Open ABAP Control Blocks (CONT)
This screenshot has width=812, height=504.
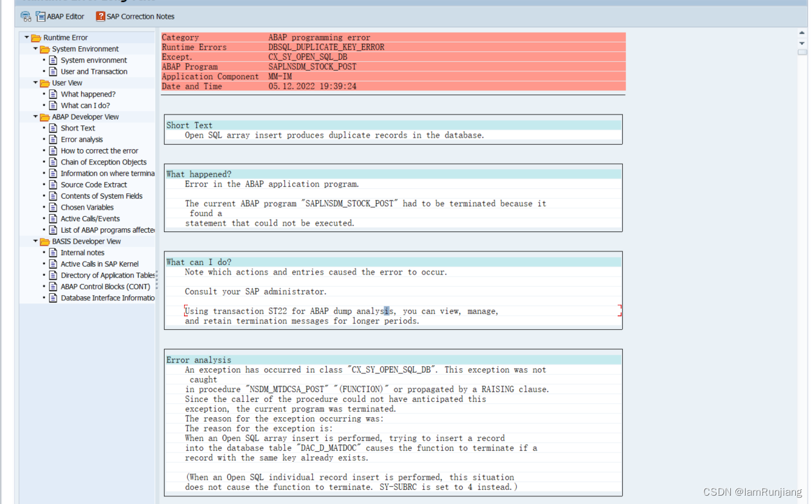pos(106,287)
